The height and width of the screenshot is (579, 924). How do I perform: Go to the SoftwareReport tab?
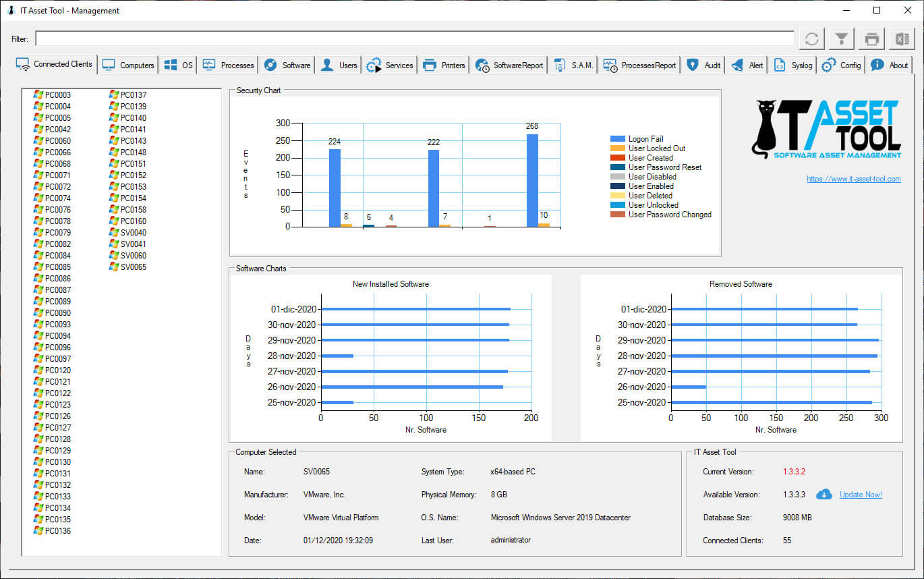click(510, 65)
